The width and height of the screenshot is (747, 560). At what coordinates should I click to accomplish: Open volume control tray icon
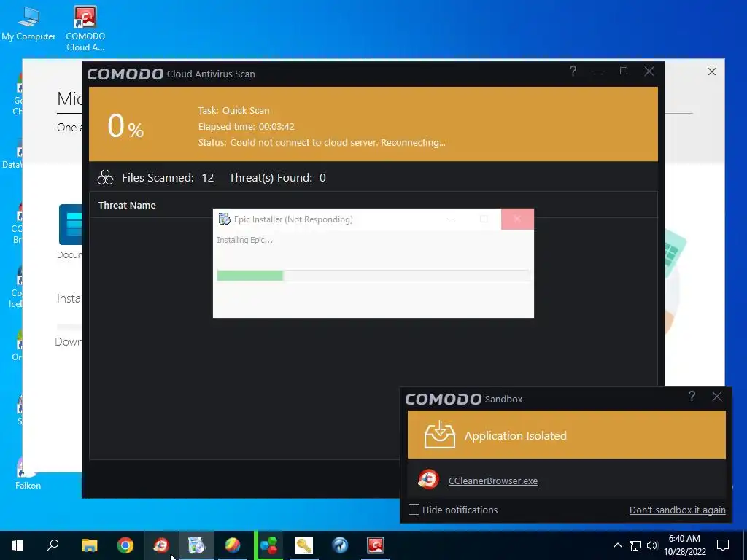[652, 545]
